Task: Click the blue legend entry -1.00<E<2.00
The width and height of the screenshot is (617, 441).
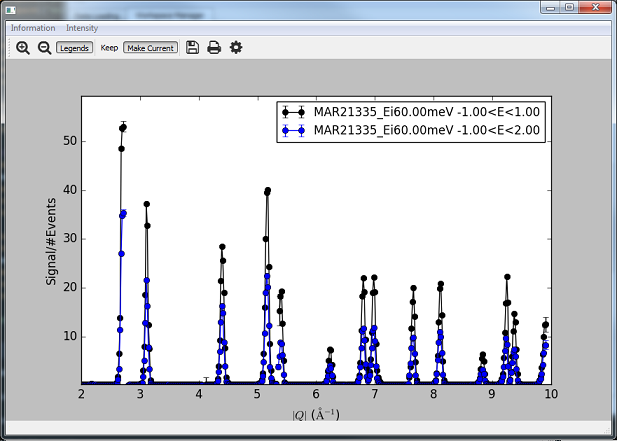Action: pyautogui.click(x=427, y=130)
